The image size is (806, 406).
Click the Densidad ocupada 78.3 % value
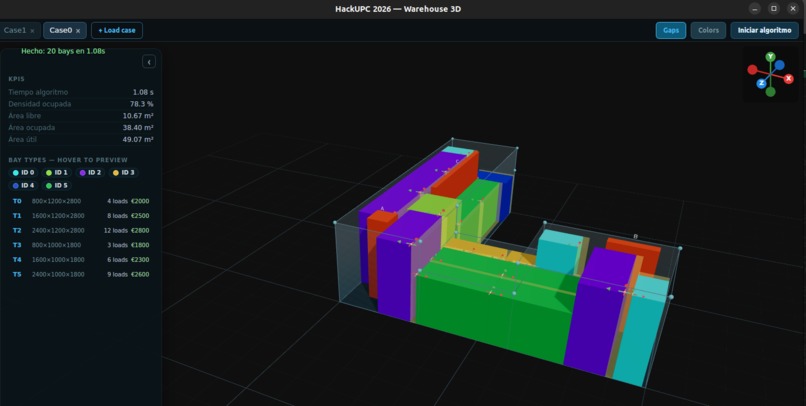coord(141,104)
